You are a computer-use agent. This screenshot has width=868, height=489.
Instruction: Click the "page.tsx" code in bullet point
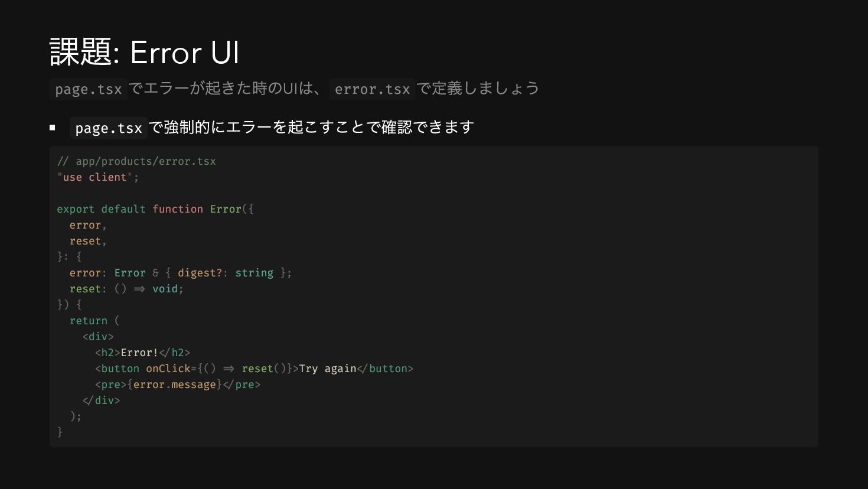click(109, 128)
